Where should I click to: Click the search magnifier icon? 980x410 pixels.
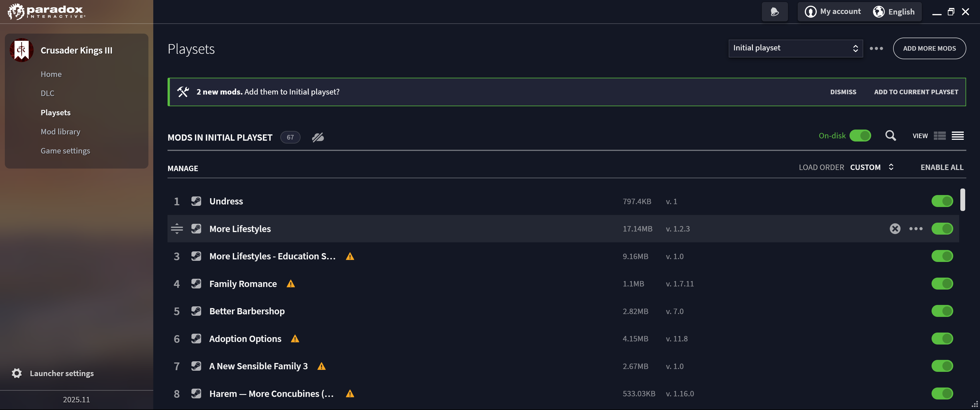890,136
